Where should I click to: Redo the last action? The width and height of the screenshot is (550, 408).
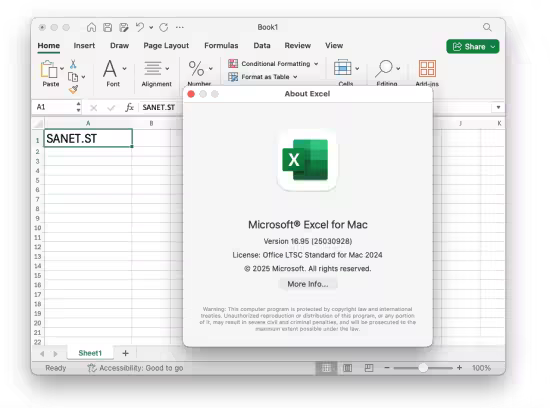pyautogui.click(x=163, y=27)
